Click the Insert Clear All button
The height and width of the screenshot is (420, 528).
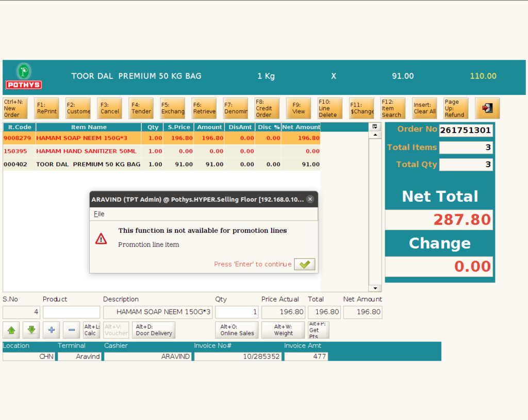pos(425,108)
